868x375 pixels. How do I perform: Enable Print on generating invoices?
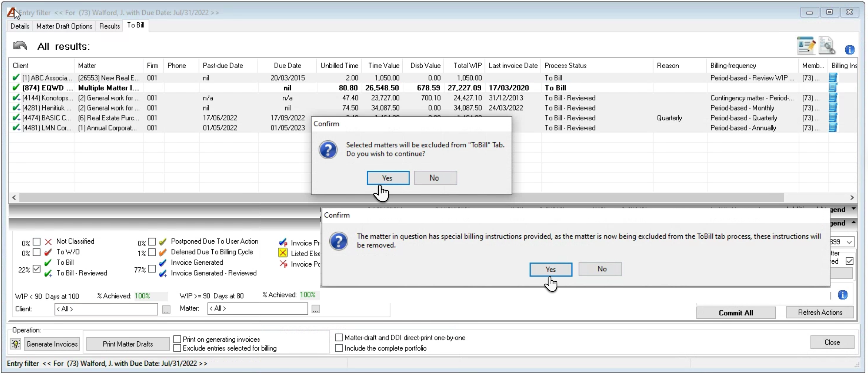click(x=177, y=339)
